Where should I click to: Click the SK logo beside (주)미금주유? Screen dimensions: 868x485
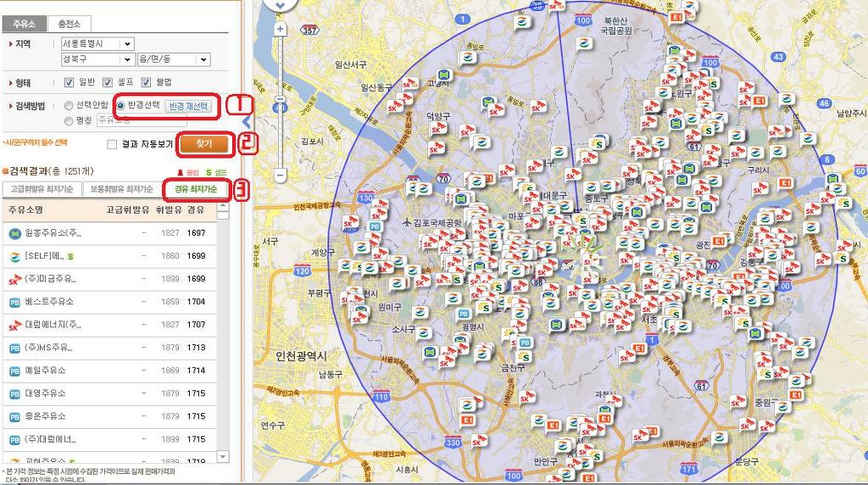[x=15, y=280]
